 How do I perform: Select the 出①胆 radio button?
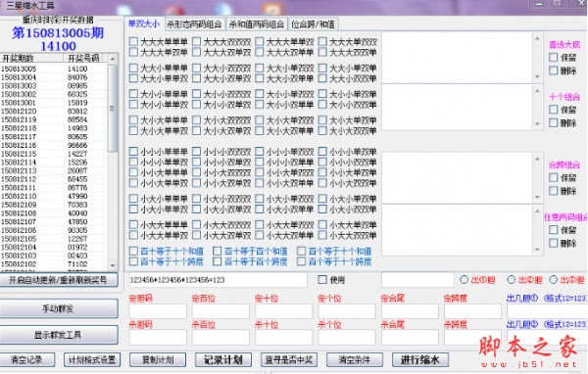464,280
